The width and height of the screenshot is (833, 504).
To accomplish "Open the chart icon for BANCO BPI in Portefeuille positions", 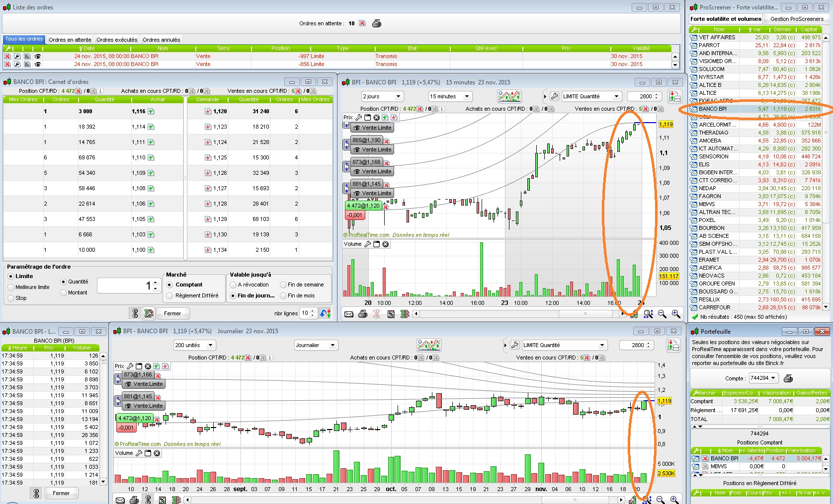I will point(696,459).
